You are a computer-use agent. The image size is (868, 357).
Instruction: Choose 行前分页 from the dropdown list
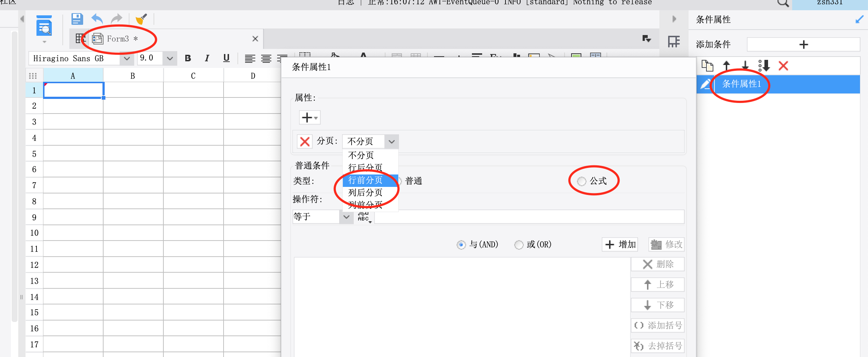[370, 180]
